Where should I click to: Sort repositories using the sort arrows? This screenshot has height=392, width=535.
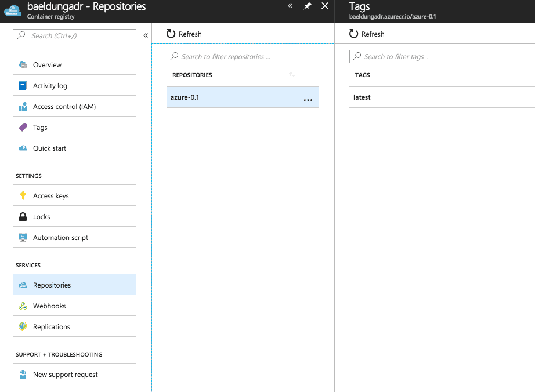pyautogui.click(x=292, y=75)
